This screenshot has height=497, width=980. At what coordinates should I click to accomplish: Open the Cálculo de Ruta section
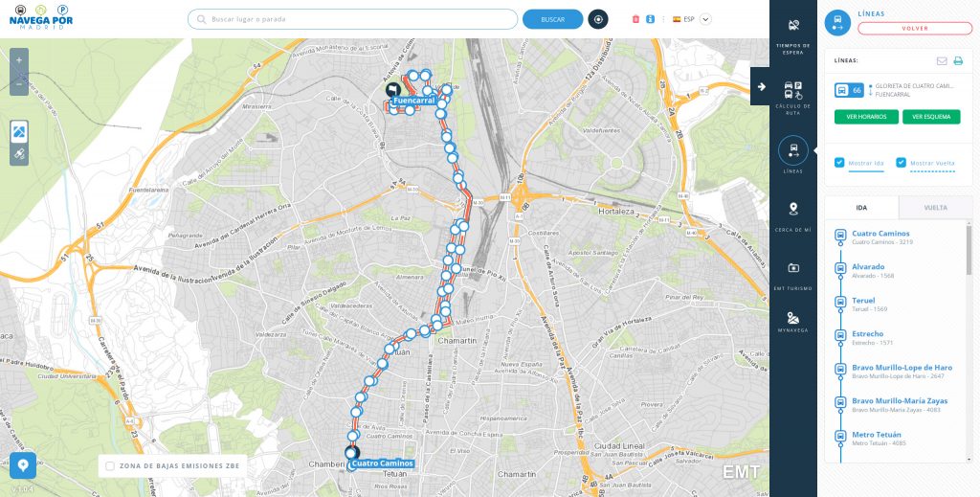(792, 98)
